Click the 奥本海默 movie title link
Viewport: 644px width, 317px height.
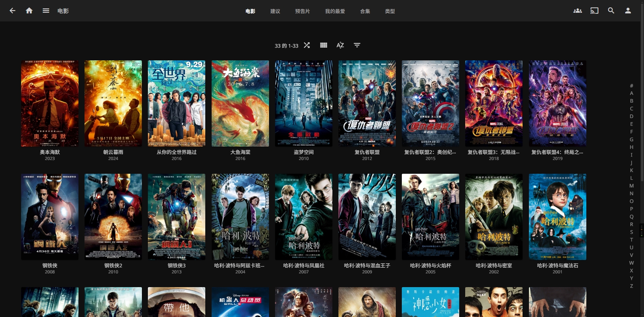click(50, 152)
